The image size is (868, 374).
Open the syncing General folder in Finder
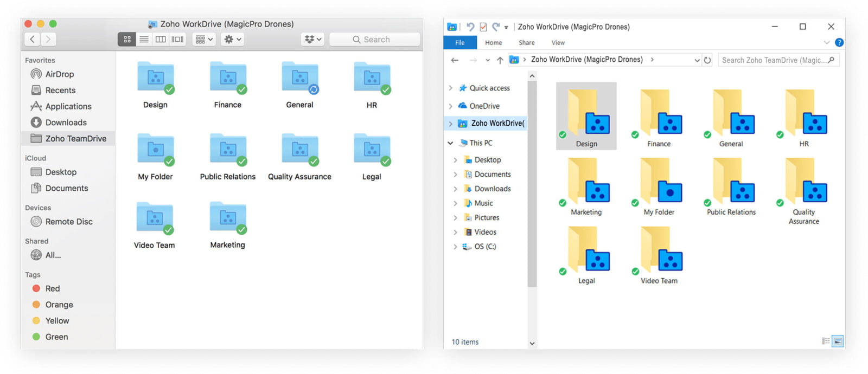[300, 78]
